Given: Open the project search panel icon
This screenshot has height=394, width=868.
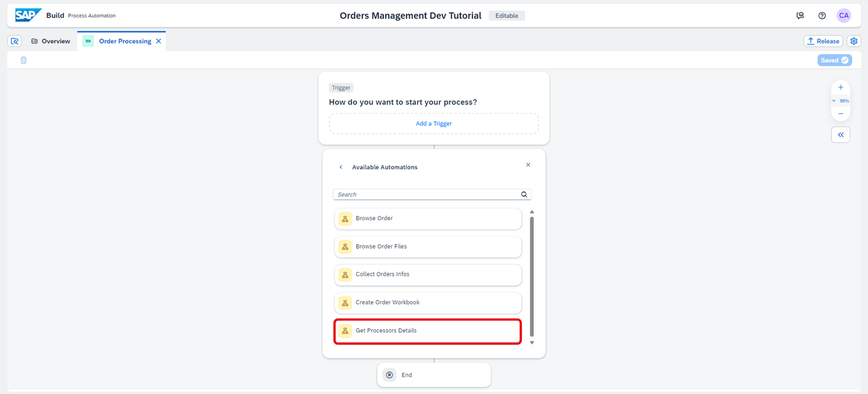Looking at the screenshot, I should [x=15, y=41].
